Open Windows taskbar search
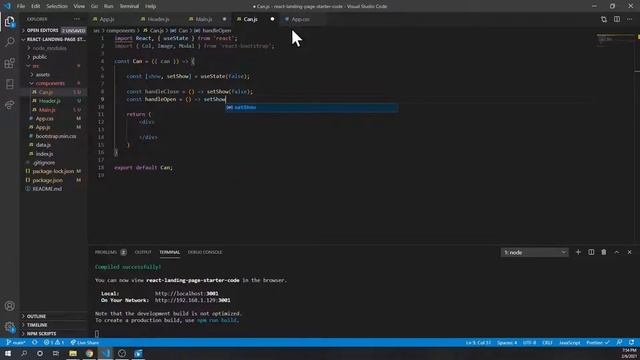This screenshot has width=640, height=360. click(24, 353)
